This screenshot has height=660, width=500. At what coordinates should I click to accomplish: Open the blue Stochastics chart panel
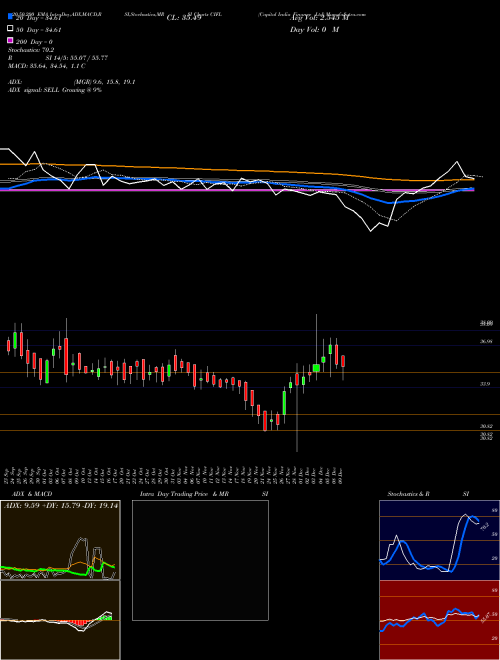point(439,540)
